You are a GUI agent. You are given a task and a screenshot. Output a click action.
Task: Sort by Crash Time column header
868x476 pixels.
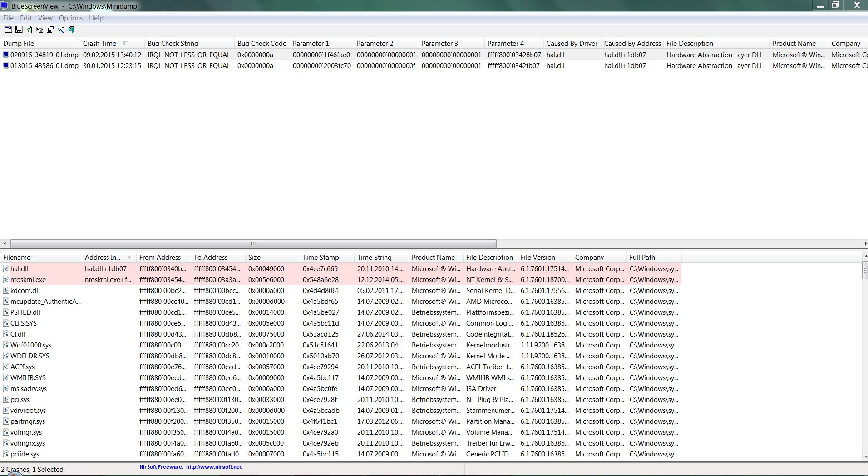point(112,44)
